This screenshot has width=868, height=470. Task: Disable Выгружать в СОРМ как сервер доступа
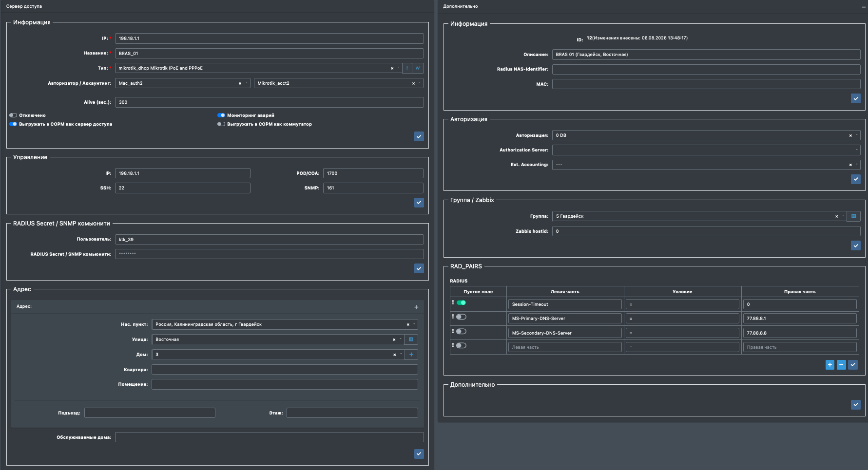(13, 124)
